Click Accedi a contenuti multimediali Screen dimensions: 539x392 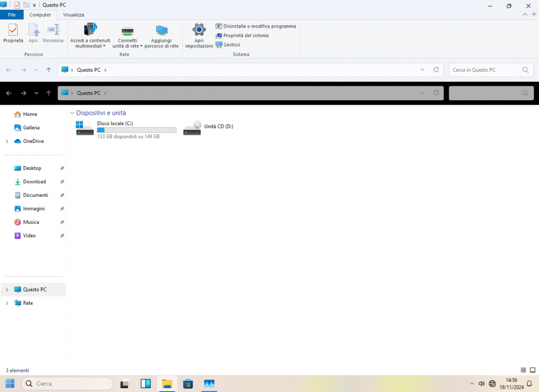(x=89, y=35)
